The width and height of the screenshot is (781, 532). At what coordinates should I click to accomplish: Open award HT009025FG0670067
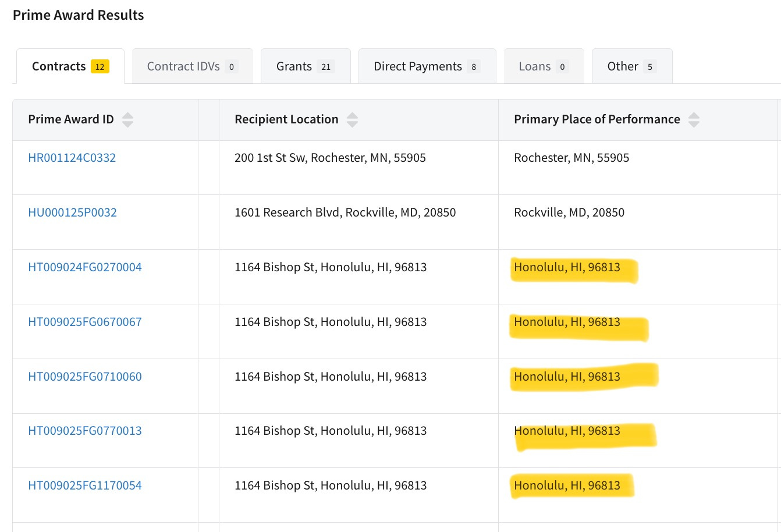[x=85, y=322]
